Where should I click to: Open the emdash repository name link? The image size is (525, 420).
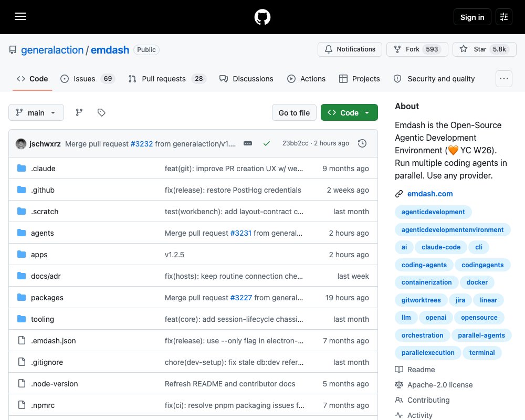(x=110, y=50)
